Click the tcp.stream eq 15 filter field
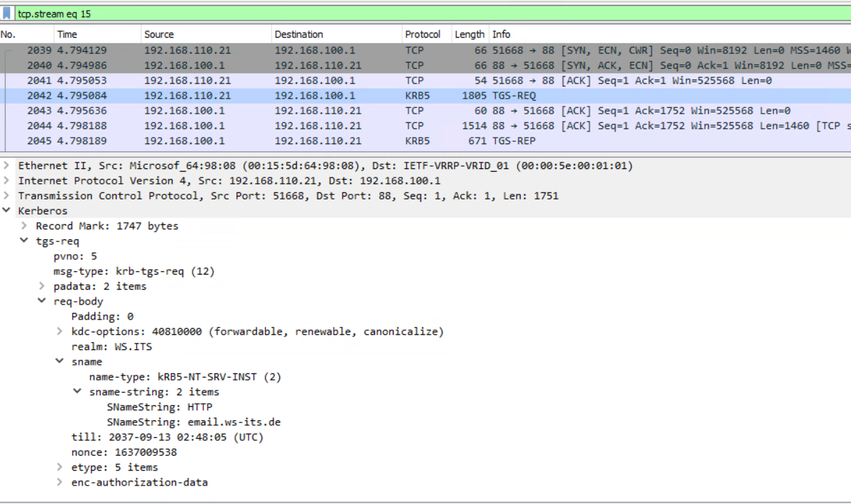 point(433,13)
